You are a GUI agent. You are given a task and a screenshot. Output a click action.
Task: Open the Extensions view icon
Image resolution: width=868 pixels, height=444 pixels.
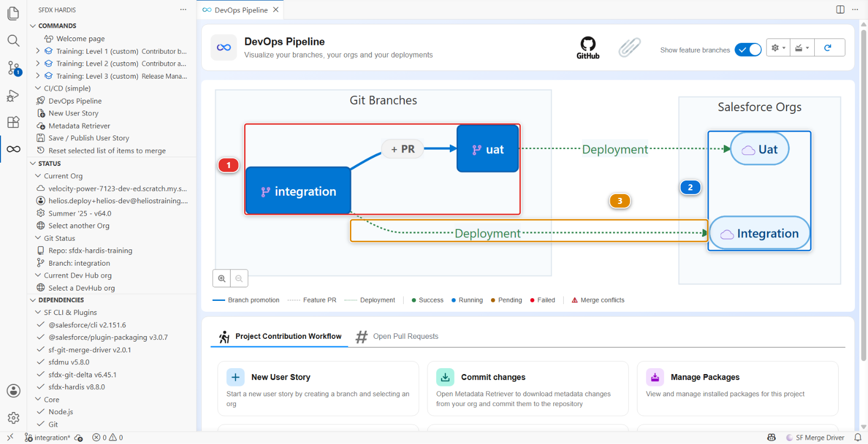coord(14,122)
